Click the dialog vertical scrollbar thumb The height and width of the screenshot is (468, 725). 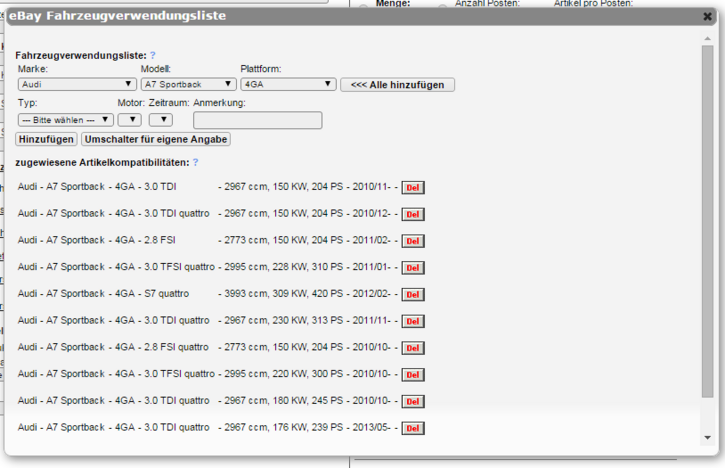[x=707, y=221]
